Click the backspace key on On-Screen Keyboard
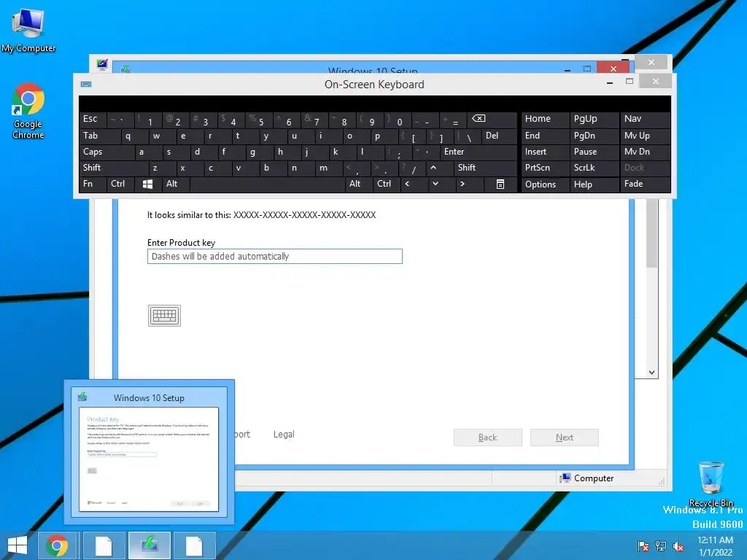747x560 pixels. (x=492, y=120)
